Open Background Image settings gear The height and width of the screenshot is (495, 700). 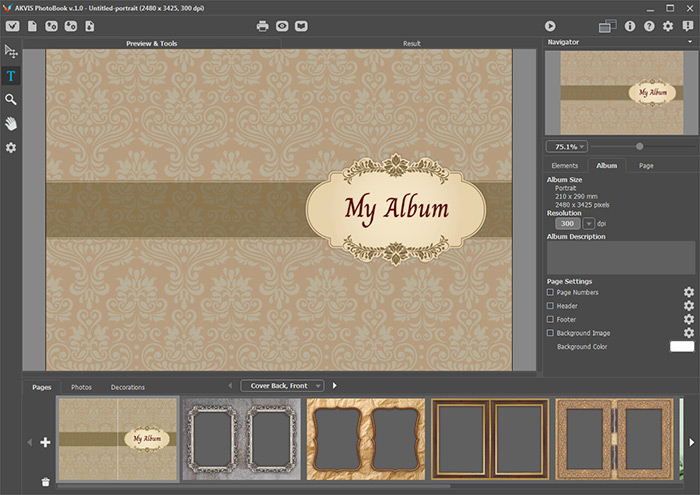[x=689, y=333]
